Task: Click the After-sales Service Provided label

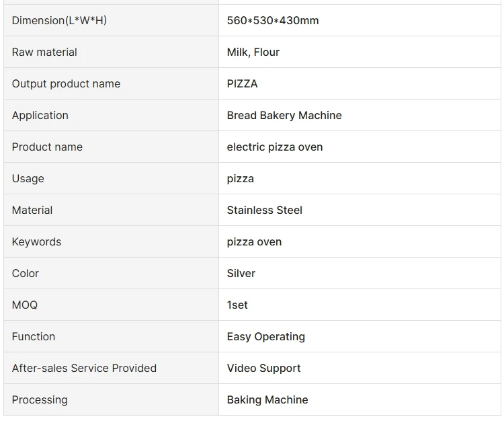Action: [x=84, y=369]
